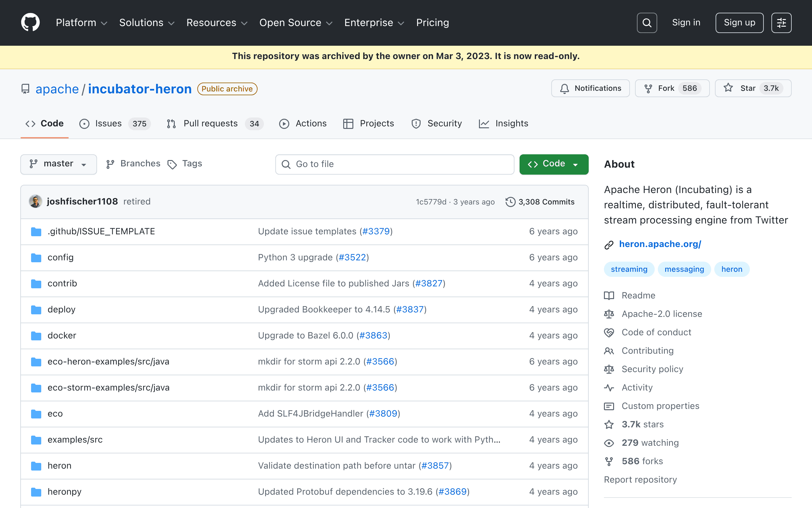Click the people icon beside Contributing
Screen dimensions: 812x508
[609, 351]
